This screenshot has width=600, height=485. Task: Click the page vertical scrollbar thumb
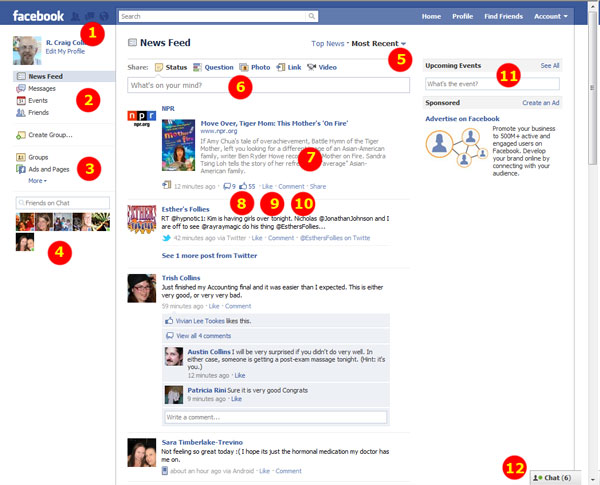coord(593,88)
